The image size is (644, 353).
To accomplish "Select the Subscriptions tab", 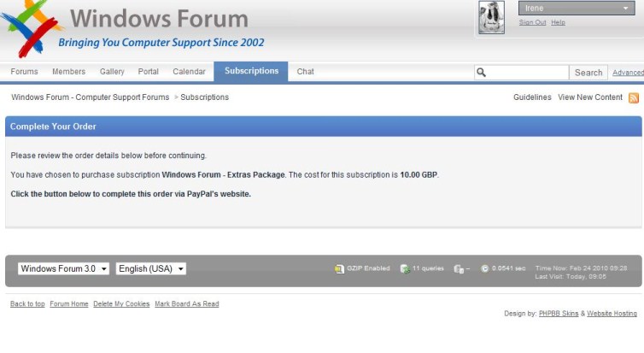I will coord(251,71).
